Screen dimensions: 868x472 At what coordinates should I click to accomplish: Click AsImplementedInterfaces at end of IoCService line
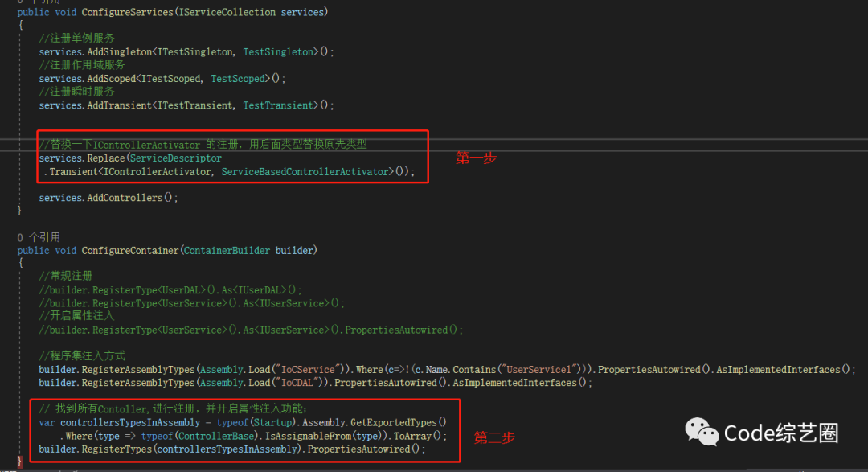coord(778,370)
